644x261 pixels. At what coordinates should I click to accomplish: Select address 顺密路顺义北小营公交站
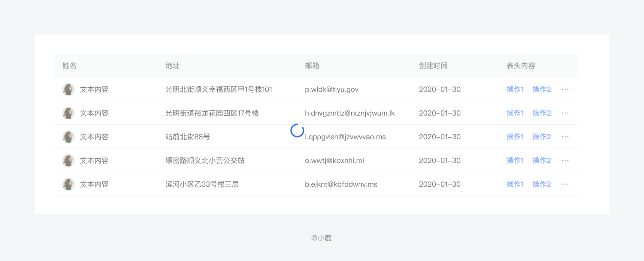point(205,160)
